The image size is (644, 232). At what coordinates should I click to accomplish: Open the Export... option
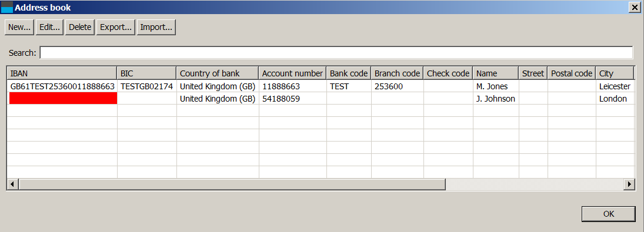[x=116, y=28]
